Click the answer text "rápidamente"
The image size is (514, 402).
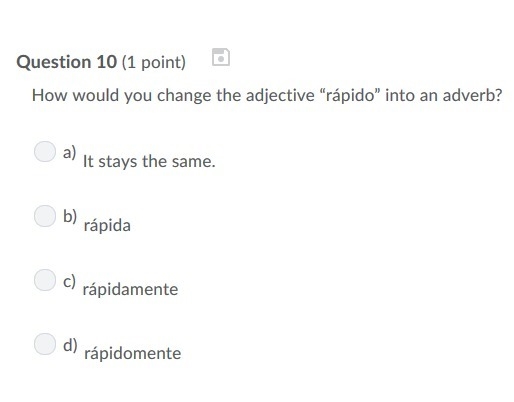tap(130, 290)
